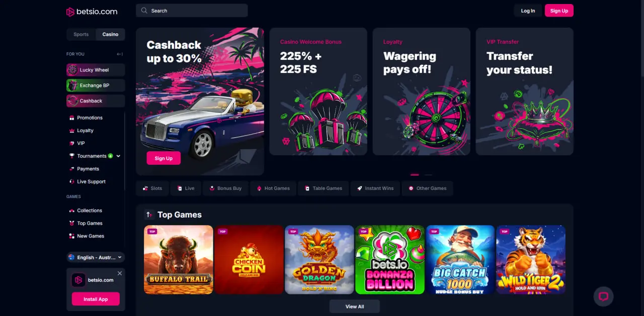Open the Buffalo Trail game thumbnail
The width and height of the screenshot is (644, 316).
pos(179,259)
